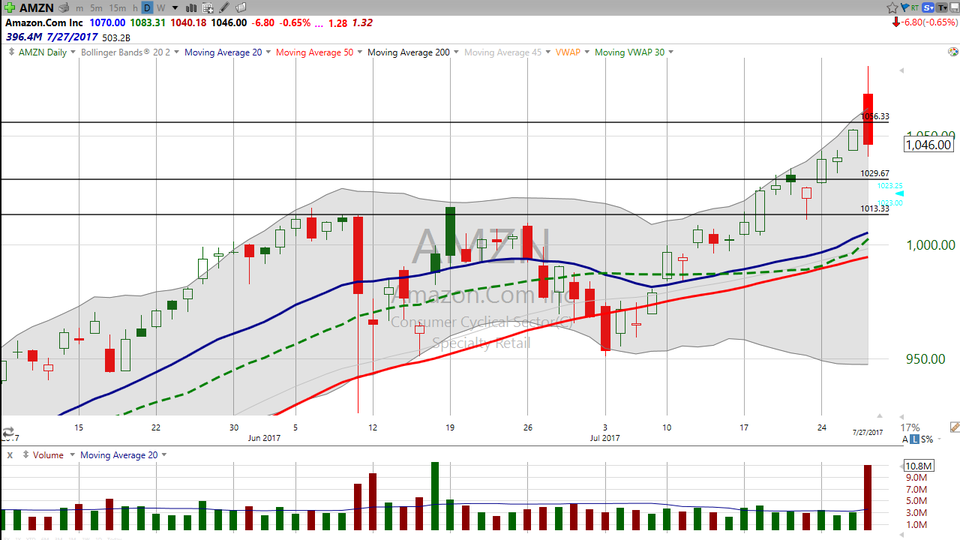
Task: Switch to the 5m timeframe
Action: click(x=96, y=8)
